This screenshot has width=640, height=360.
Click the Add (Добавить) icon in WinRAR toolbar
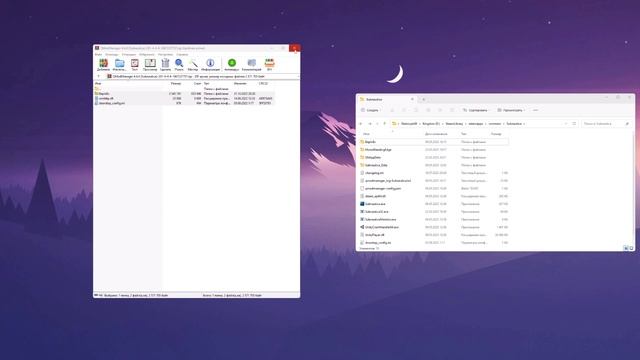point(103,64)
